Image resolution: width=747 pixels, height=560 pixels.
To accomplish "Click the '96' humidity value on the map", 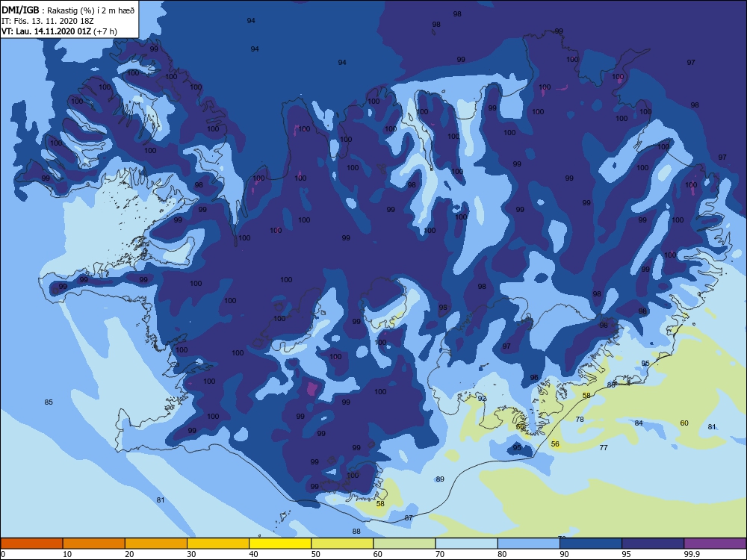I will [534, 378].
